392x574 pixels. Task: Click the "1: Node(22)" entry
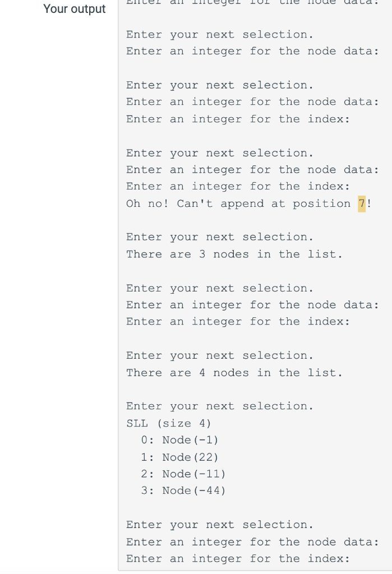180,457
